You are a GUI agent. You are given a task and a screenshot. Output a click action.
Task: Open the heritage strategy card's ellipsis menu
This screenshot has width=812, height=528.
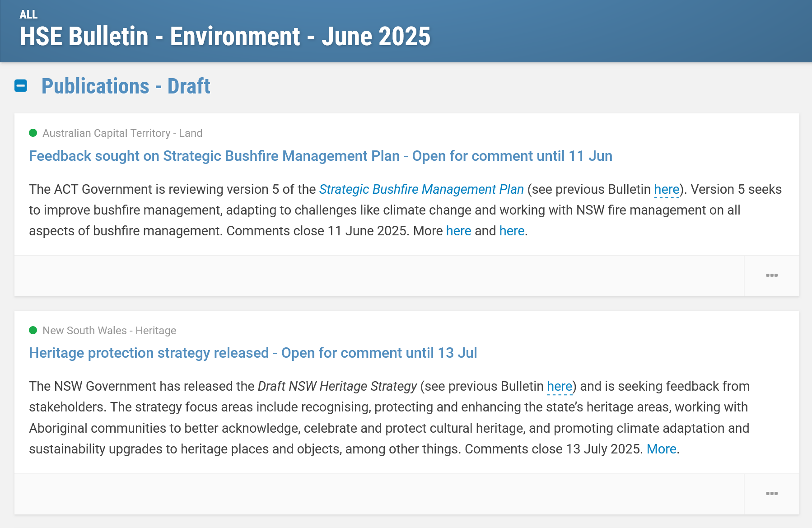click(772, 494)
